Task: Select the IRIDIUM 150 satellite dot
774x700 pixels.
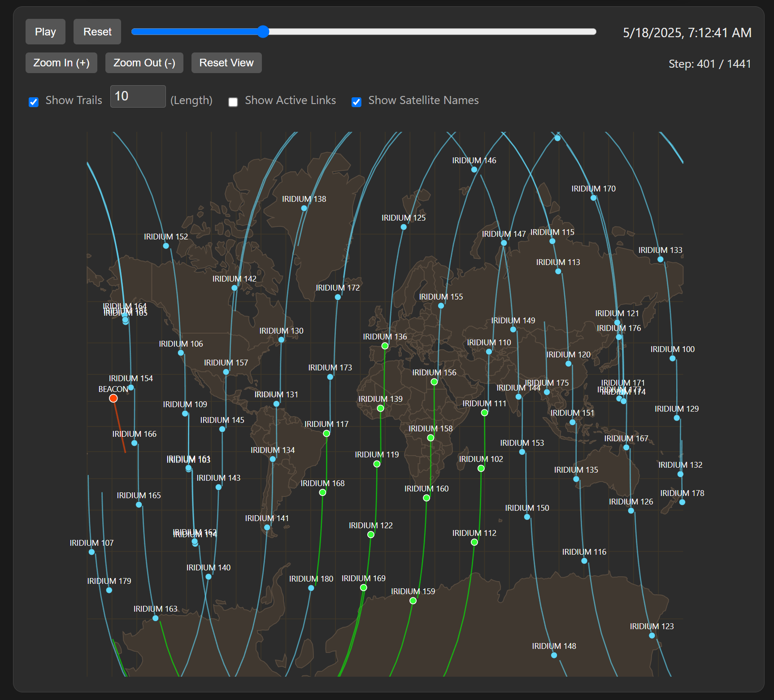Action: pos(527,517)
